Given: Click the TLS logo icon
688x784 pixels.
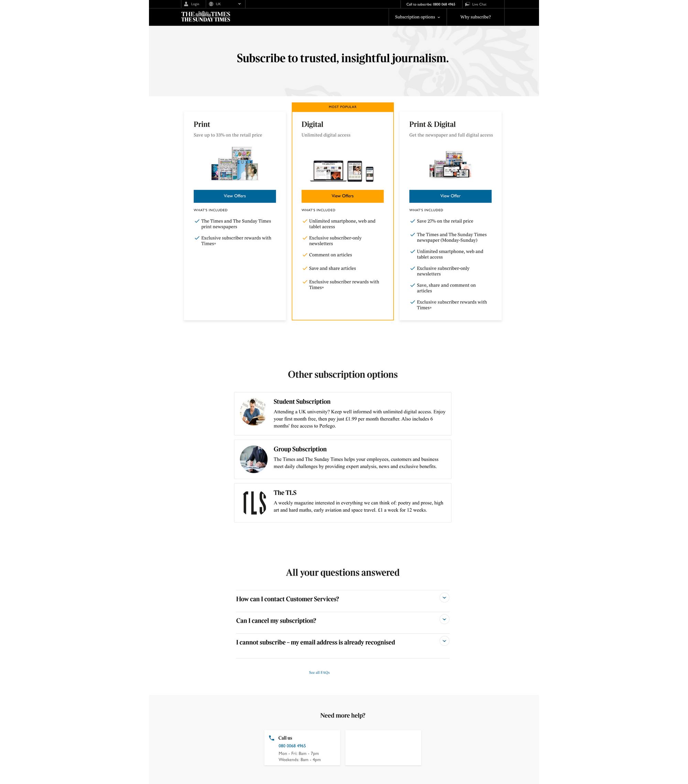Looking at the screenshot, I should 253,501.
